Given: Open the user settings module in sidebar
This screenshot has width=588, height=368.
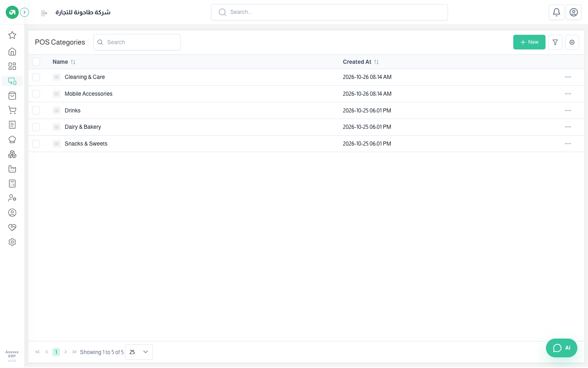Looking at the screenshot, I should [12, 198].
